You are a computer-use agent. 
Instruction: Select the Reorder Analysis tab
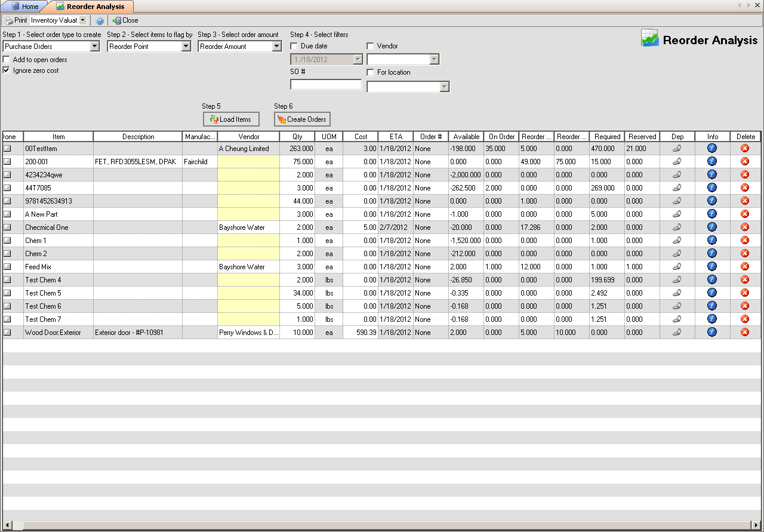[x=94, y=7]
